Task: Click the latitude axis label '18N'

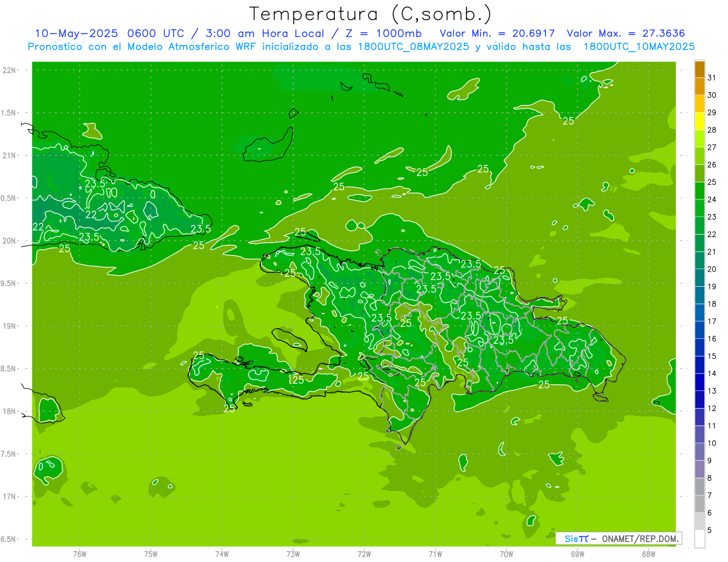Action: 10,411
